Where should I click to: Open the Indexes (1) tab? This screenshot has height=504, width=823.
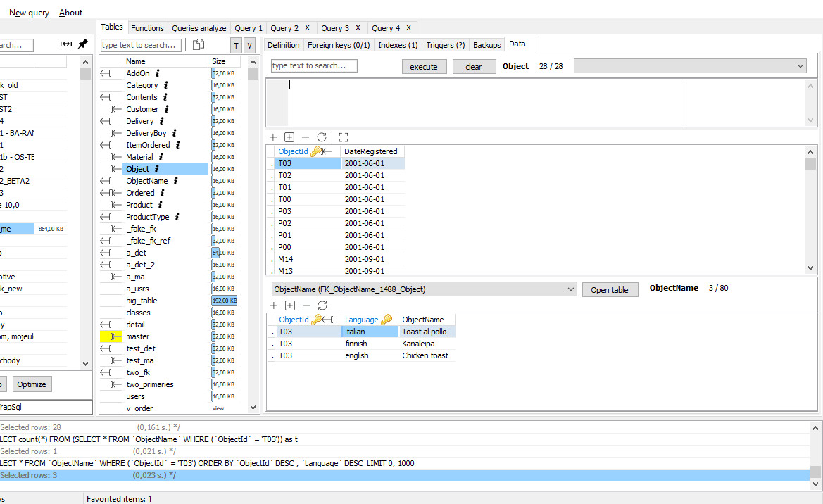tap(398, 45)
